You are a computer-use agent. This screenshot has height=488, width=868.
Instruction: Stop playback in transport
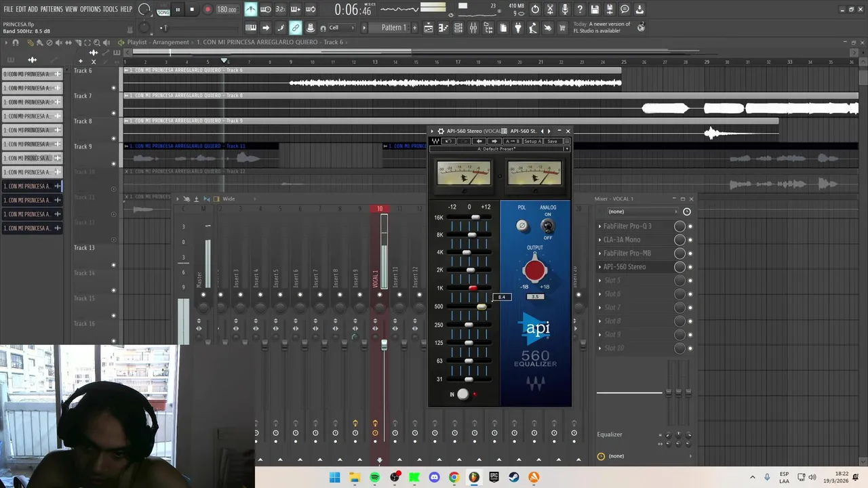pos(192,9)
